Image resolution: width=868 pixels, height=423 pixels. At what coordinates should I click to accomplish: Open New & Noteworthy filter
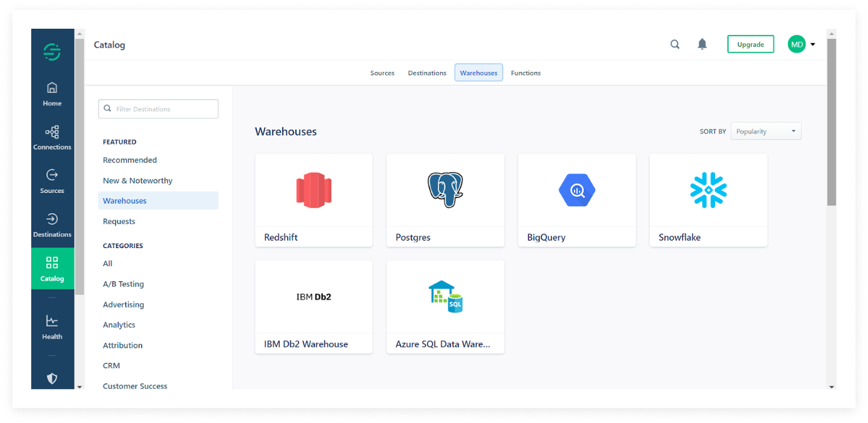137,181
